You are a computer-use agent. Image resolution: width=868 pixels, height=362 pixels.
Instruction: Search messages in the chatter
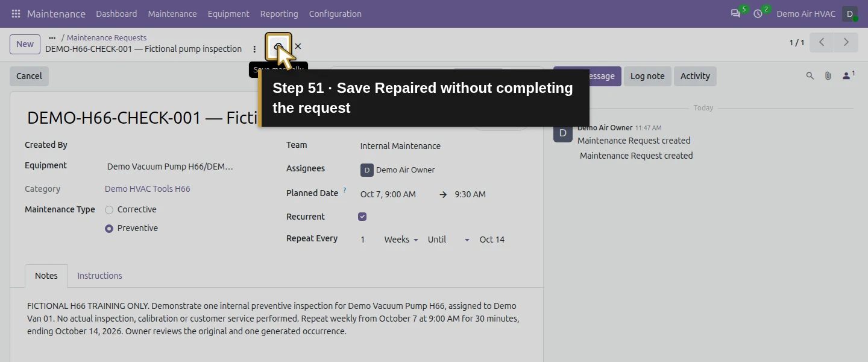[x=810, y=76]
